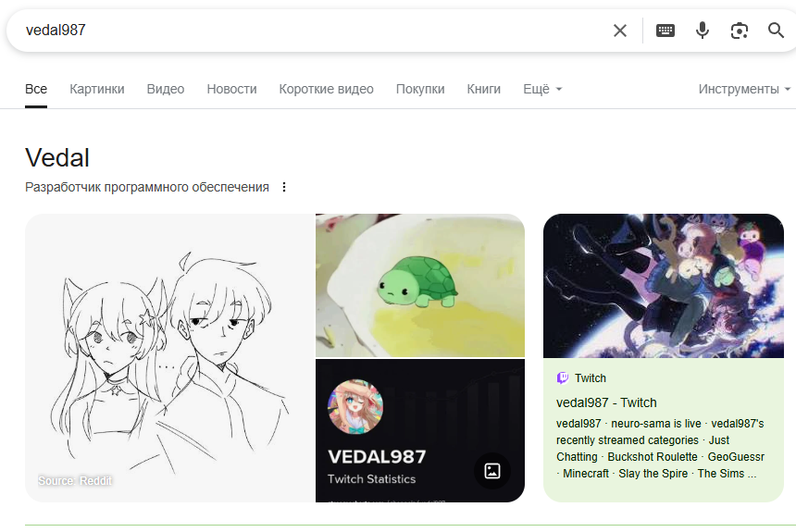Expand the Ещё dropdown menu
Viewport: 796px width, 532px height.
pos(542,90)
